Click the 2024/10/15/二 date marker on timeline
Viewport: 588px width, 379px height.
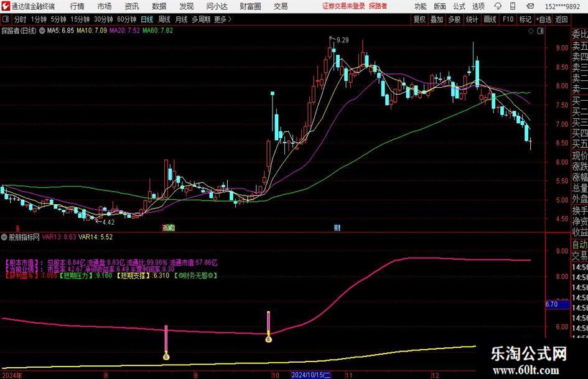click(x=310, y=375)
